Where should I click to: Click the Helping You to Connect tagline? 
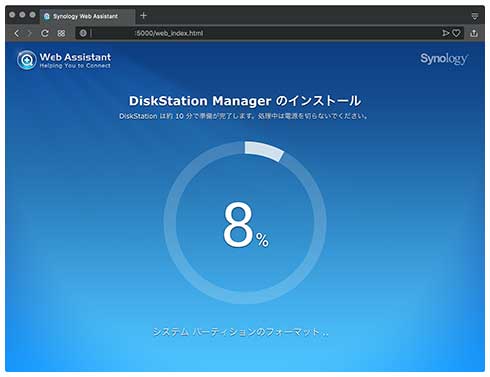(75, 66)
